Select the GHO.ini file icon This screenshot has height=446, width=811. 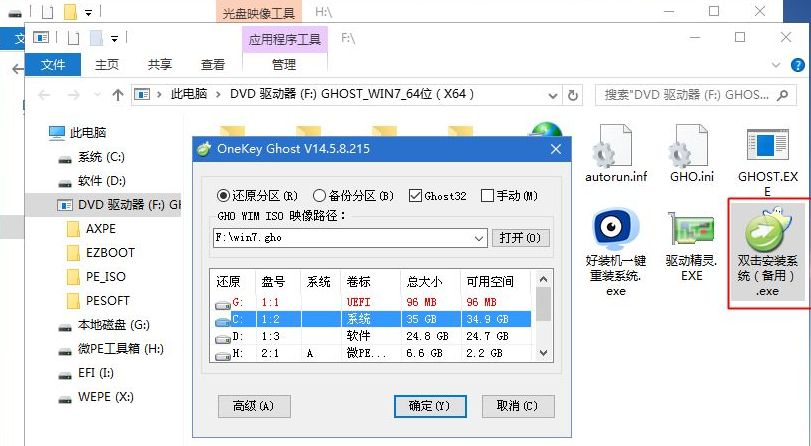click(691, 148)
